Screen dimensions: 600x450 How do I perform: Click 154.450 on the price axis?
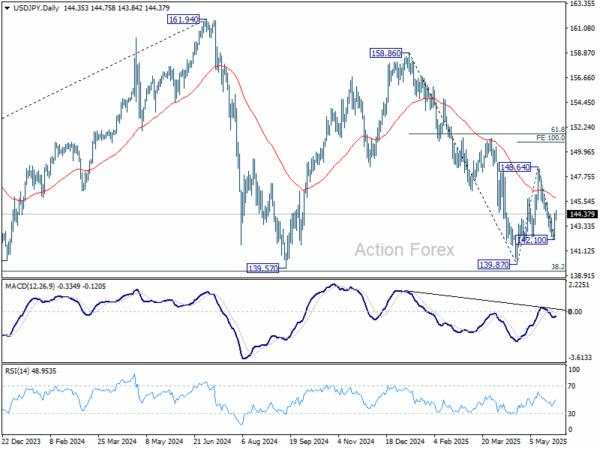[x=582, y=103]
